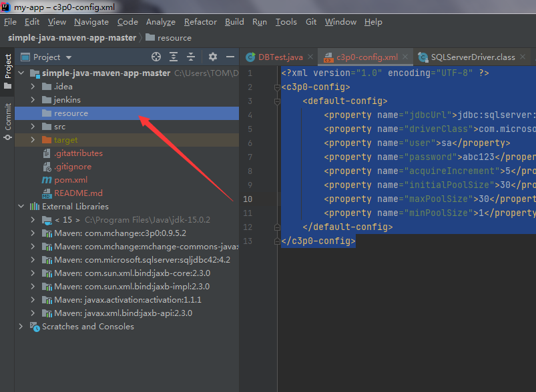
Task: Close the SQLServerDriver.class tab
Action: coord(523,57)
